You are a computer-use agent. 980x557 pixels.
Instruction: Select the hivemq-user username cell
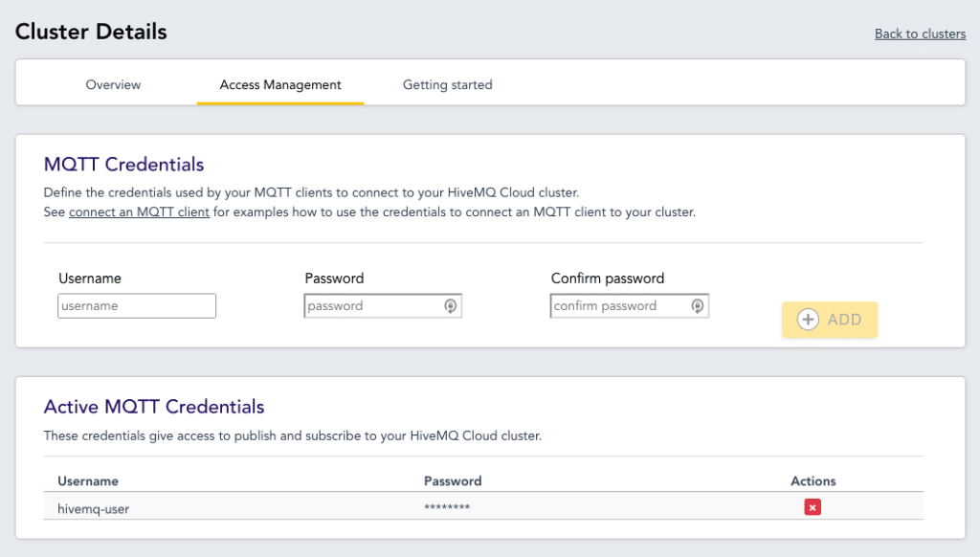pos(93,509)
